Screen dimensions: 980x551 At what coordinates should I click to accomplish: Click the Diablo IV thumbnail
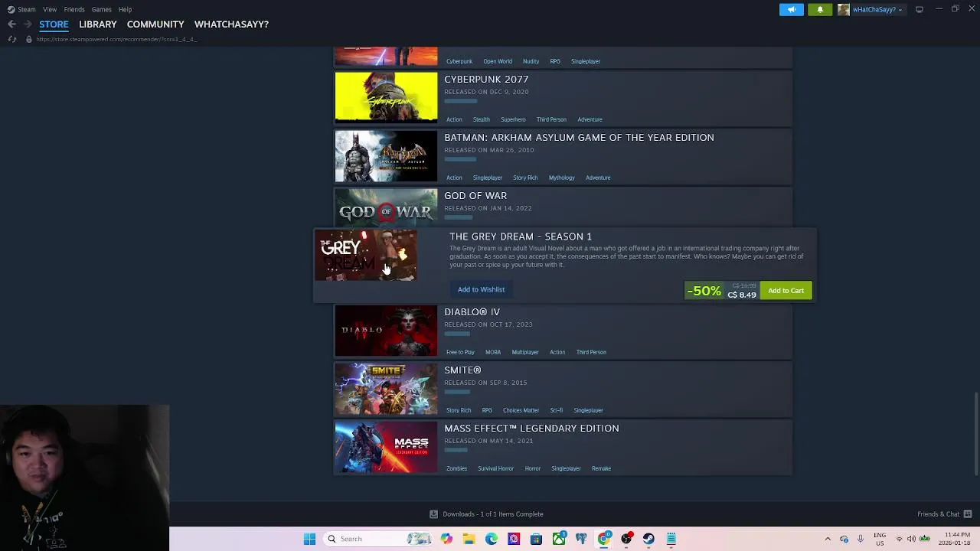tap(386, 331)
